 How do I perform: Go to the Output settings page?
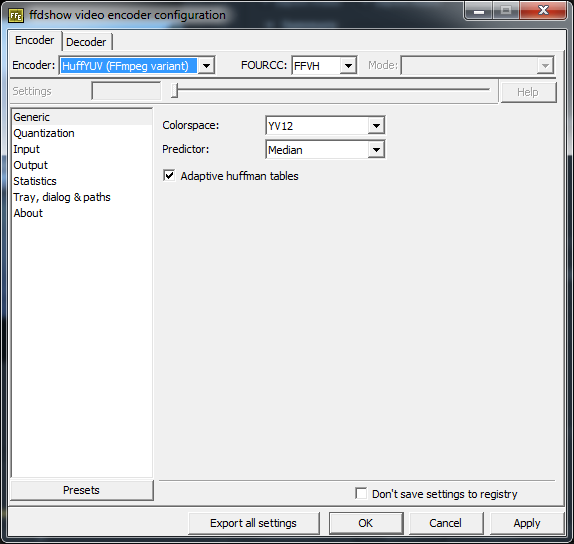30,165
